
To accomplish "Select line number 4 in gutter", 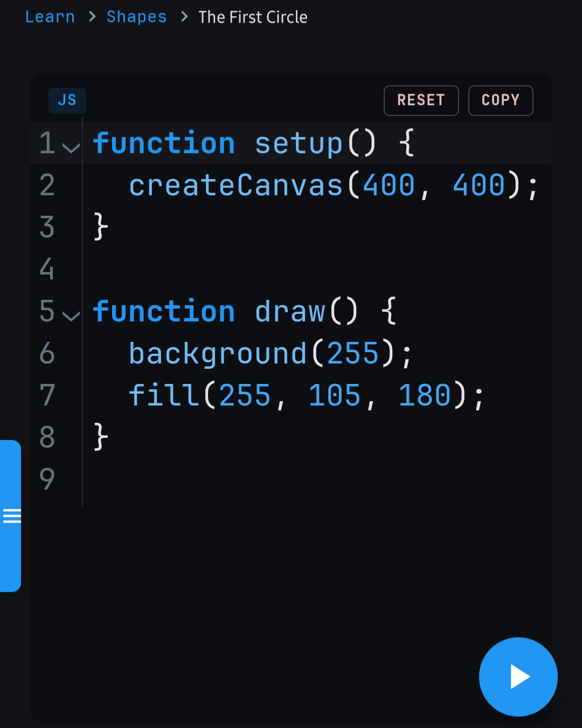I will [47, 269].
